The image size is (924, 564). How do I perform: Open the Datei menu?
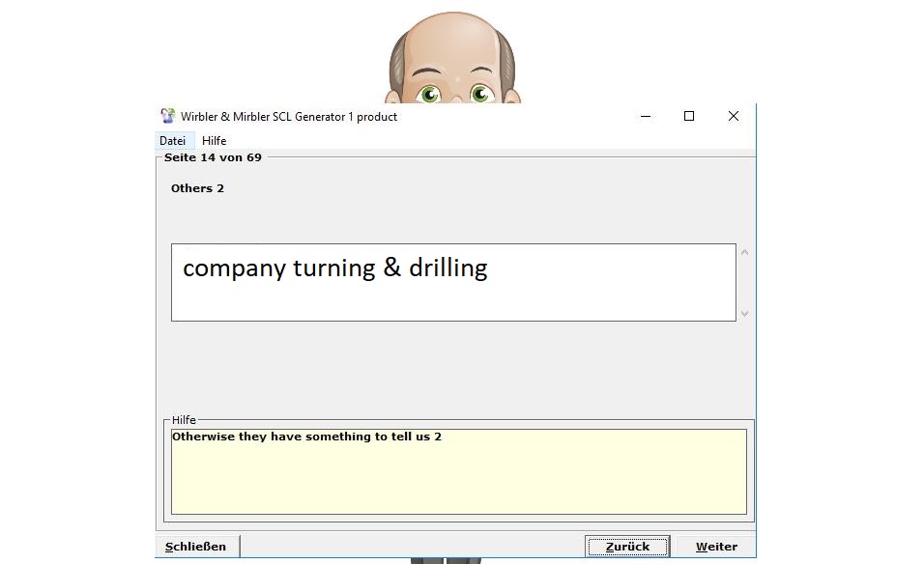[172, 141]
